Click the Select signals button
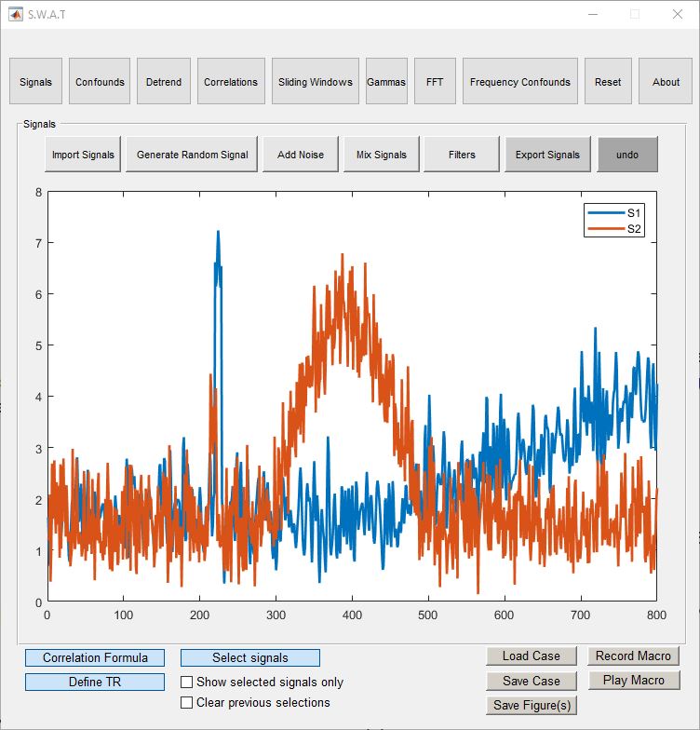This screenshot has height=730, width=700. 250,657
